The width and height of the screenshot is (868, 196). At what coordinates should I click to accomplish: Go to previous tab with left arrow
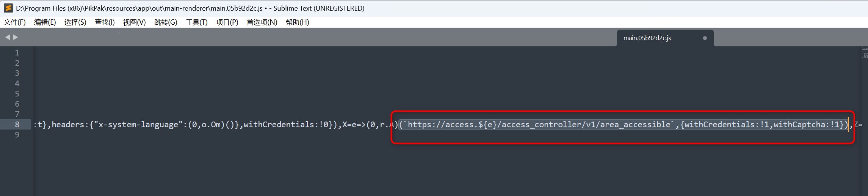tap(8, 37)
